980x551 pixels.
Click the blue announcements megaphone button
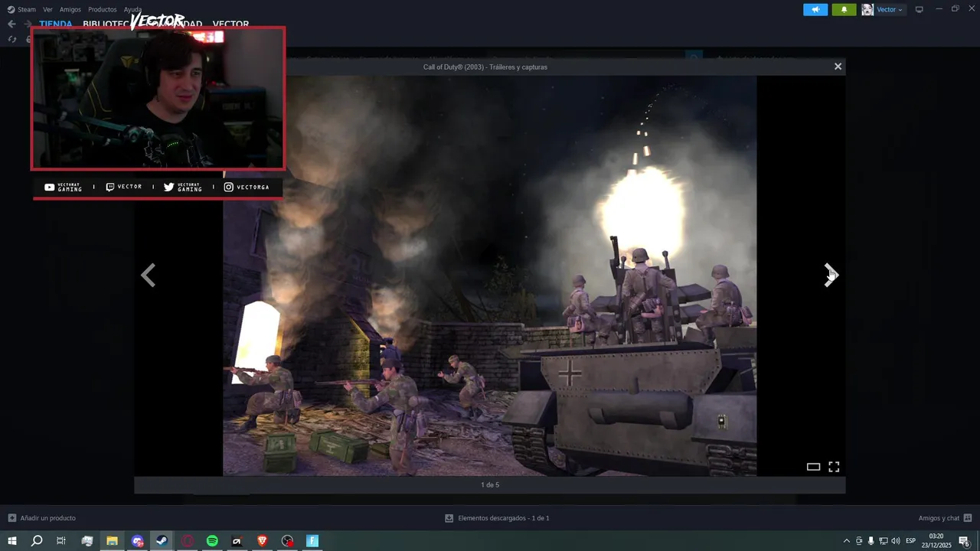point(815,9)
